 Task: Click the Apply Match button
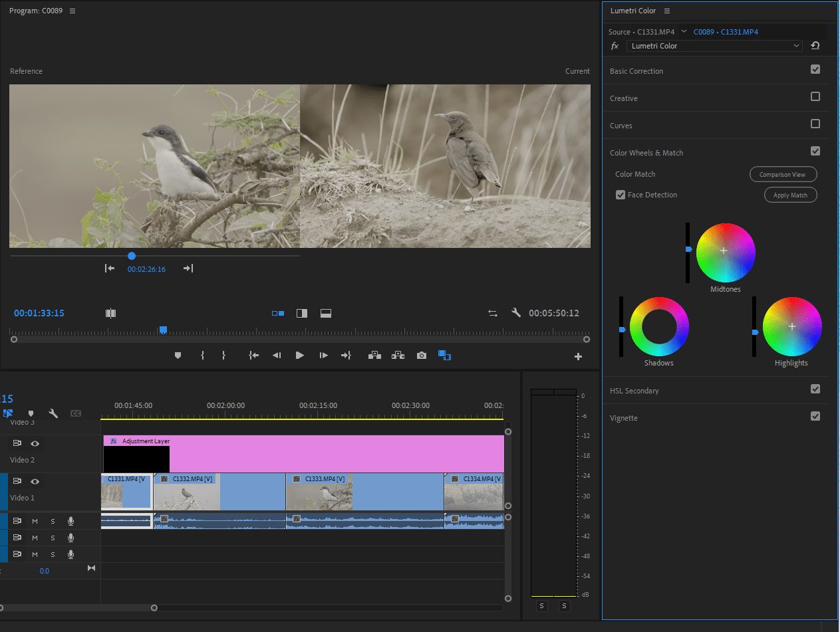click(790, 195)
